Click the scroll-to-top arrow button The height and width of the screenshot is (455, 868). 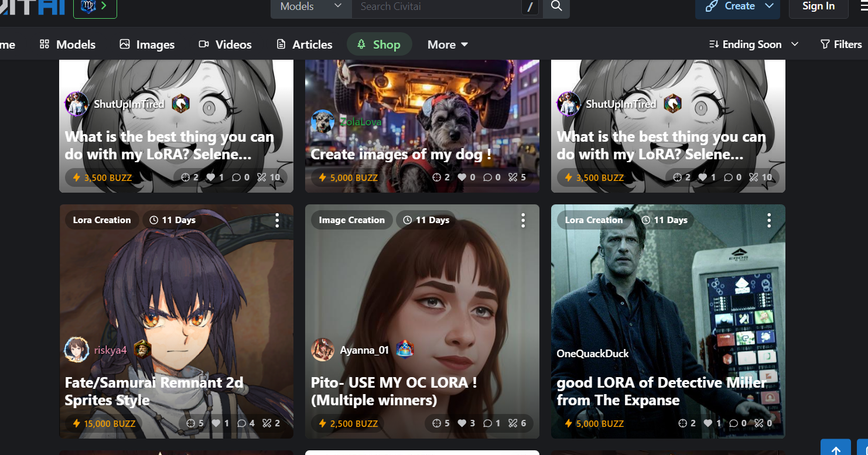pos(836,448)
